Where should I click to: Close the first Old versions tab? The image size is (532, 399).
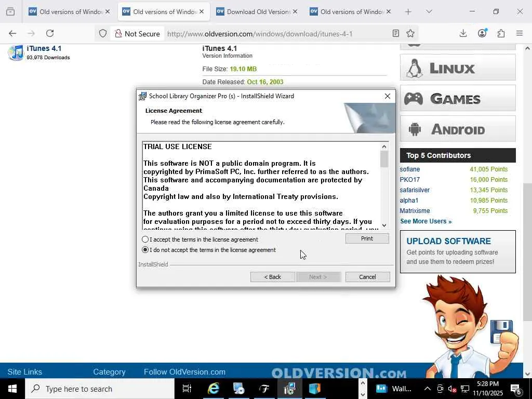(108, 11)
